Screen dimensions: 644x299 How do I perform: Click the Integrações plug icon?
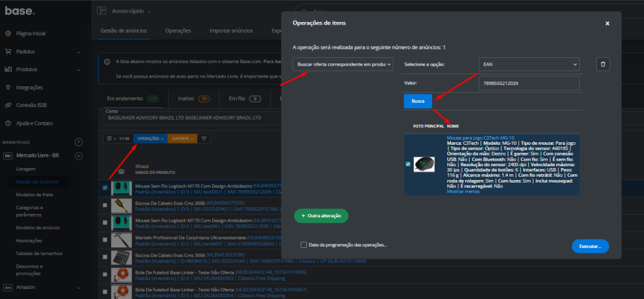tap(8, 87)
